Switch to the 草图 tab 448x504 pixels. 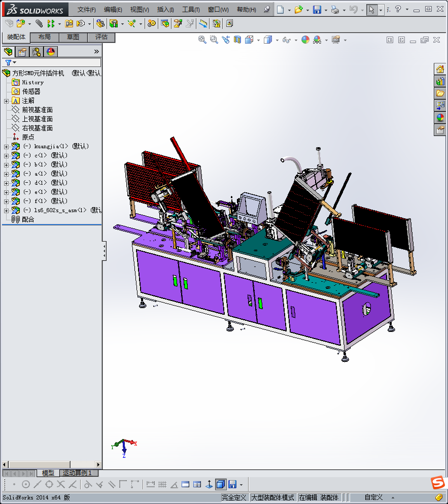(x=73, y=37)
